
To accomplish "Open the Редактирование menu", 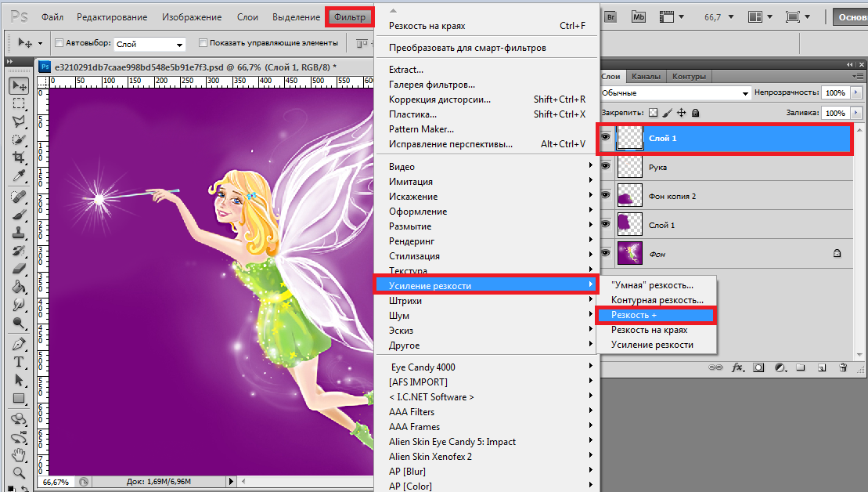I will pos(112,17).
